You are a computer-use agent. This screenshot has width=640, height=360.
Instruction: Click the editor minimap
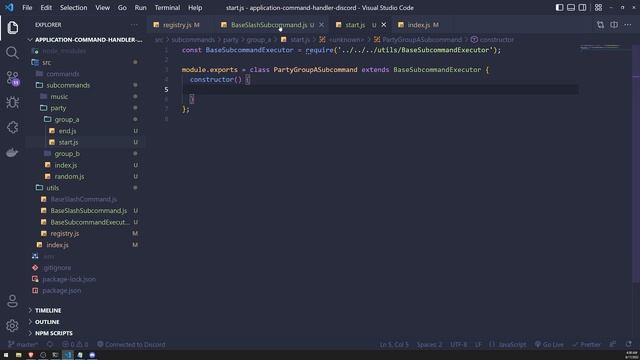point(605,163)
